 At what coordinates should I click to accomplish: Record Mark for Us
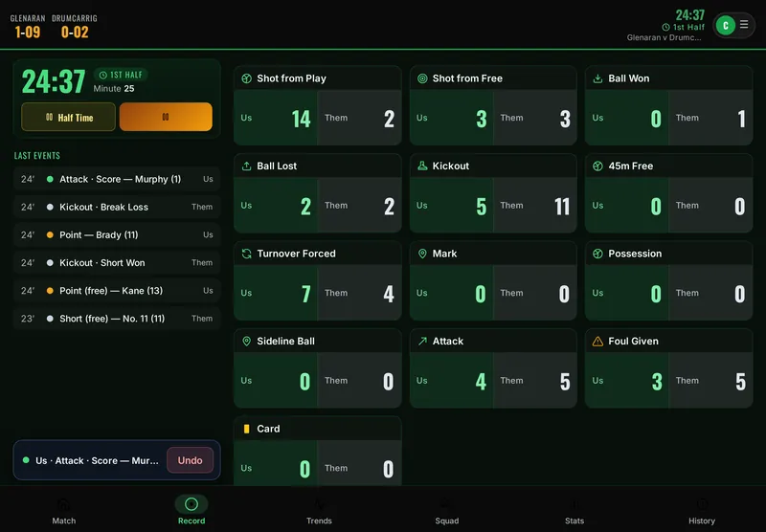click(x=452, y=293)
